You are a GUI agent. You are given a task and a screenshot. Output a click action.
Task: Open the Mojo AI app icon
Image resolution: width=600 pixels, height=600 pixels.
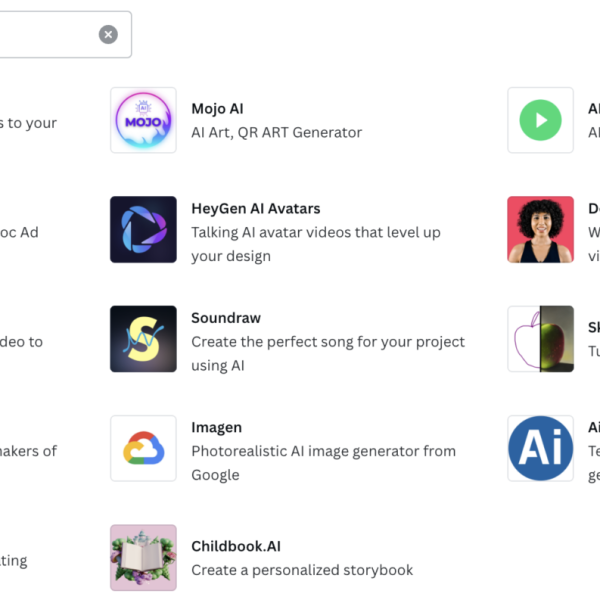click(x=143, y=120)
